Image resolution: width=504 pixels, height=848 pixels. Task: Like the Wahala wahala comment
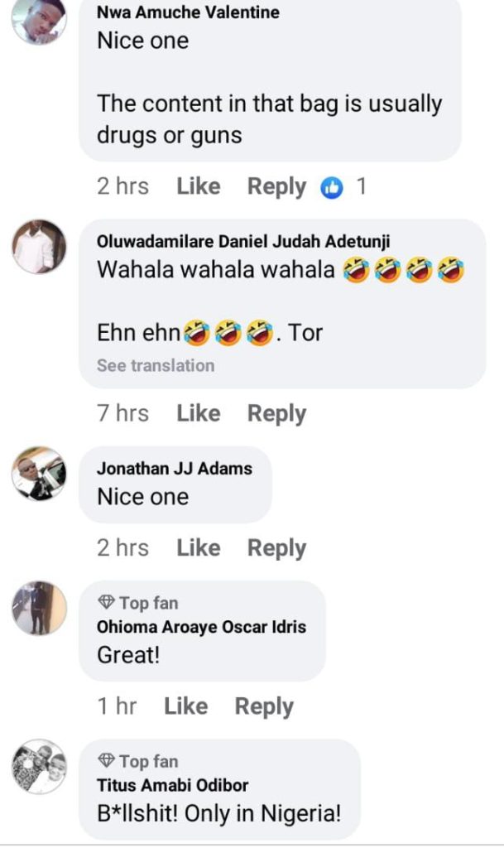pyautogui.click(x=199, y=413)
